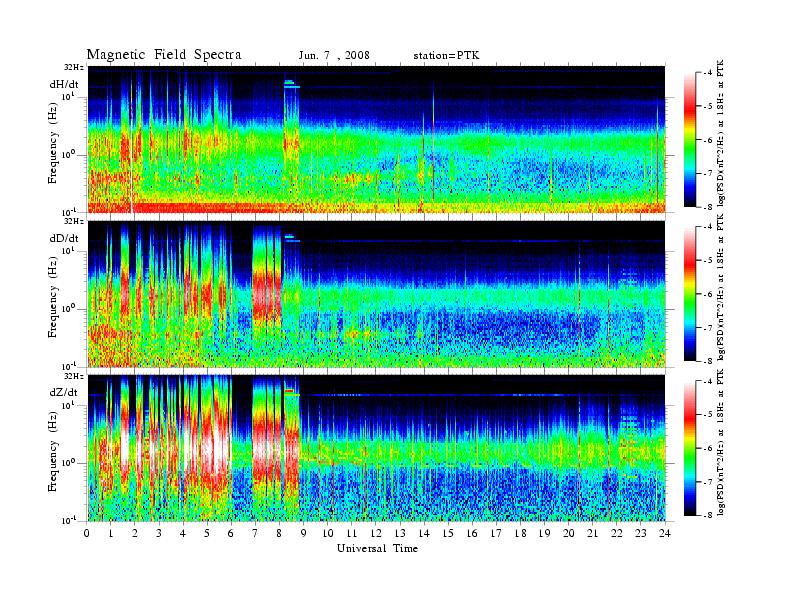Click the '-7' tick on dZ/dt color scale
This screenshot has height=612, width=792.
point(706,482)
